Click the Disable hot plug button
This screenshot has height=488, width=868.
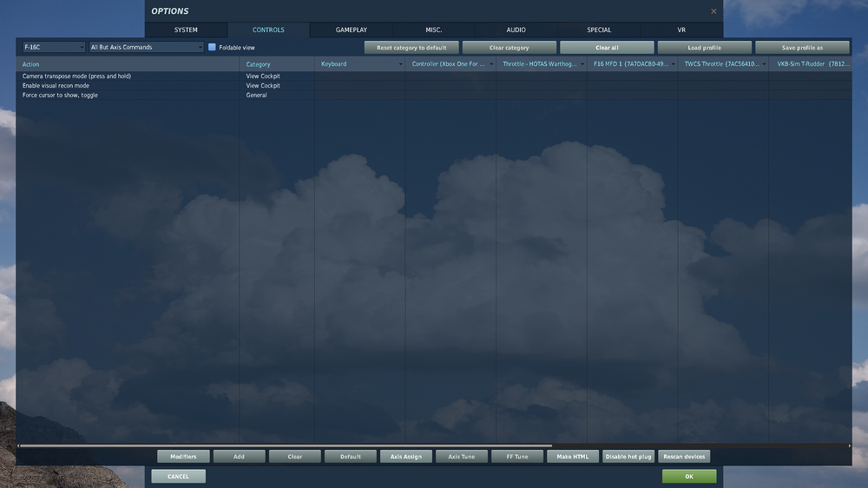(x=628, y=457)
